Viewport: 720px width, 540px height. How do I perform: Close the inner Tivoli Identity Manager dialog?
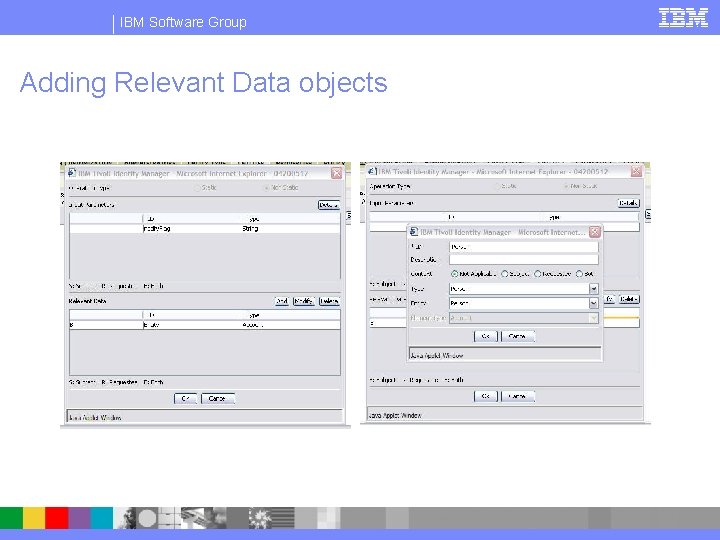(x=595, y=232)
